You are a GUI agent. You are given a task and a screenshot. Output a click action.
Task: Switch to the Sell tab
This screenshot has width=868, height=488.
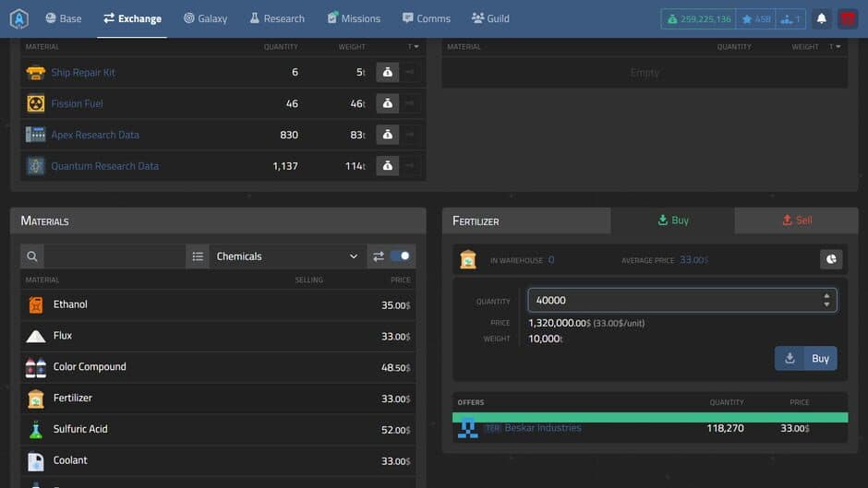[796, 220]
